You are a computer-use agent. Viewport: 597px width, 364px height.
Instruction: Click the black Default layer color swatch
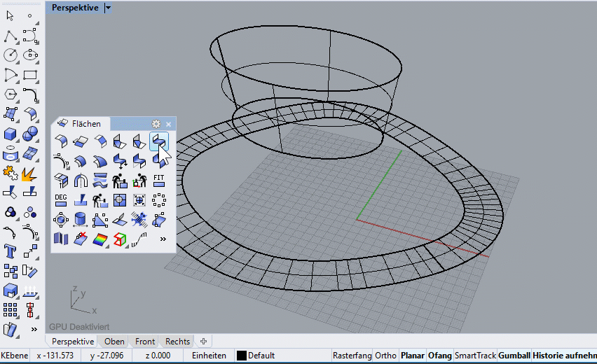241,356
